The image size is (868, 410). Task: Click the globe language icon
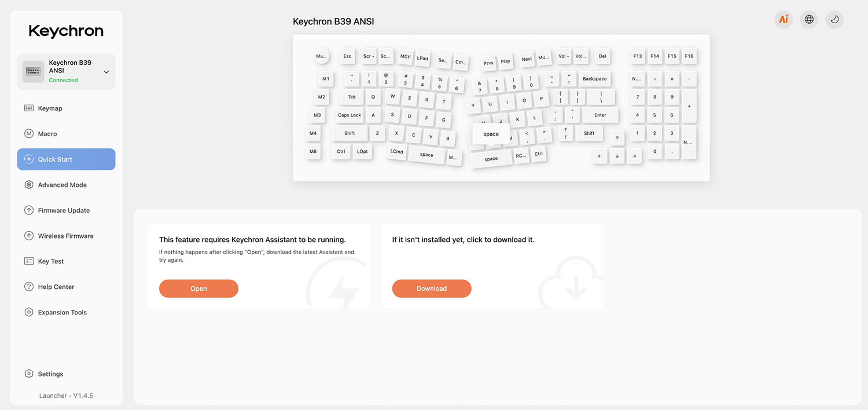(x=809, y=19)
